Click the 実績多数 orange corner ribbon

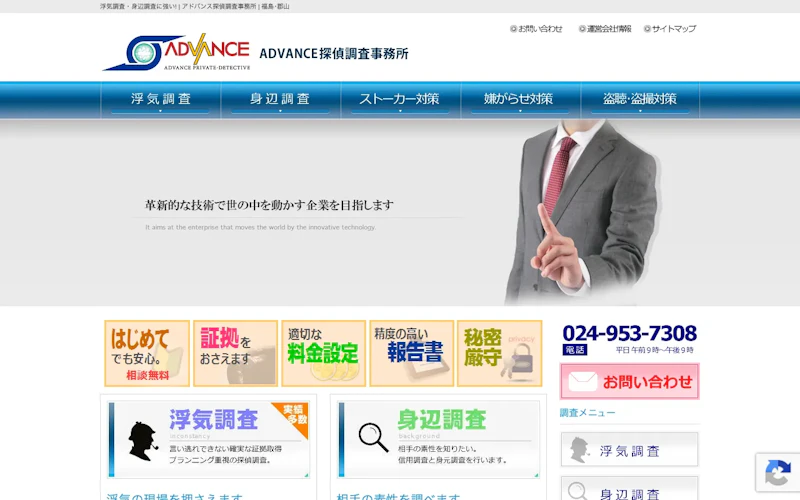click(x=294, y=416)
